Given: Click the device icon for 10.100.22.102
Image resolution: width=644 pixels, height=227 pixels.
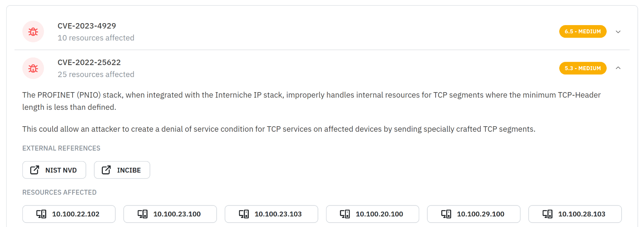Looking at the screenshot, I should tap(41, 214).
